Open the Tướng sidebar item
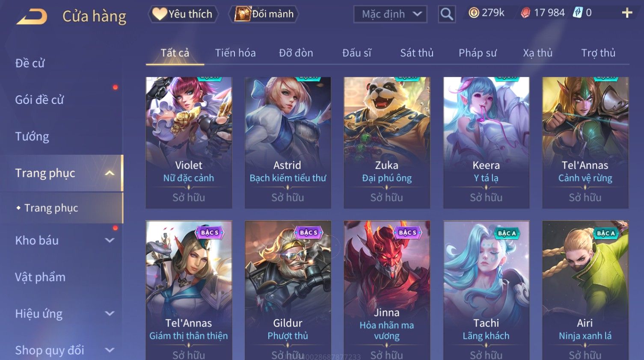This screenshot has width=644, height=360. coord(32,137)
